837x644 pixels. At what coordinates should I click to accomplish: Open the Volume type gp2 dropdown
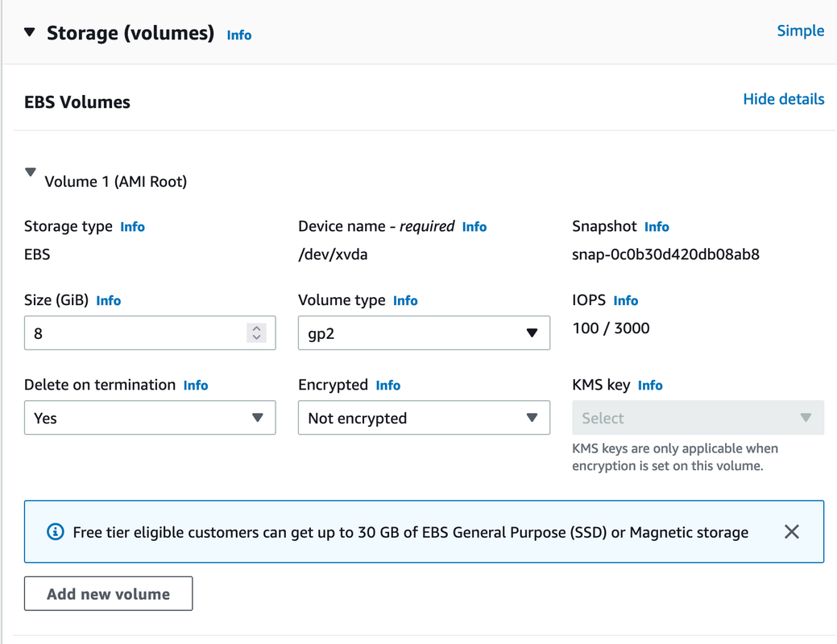coord(424,333)
